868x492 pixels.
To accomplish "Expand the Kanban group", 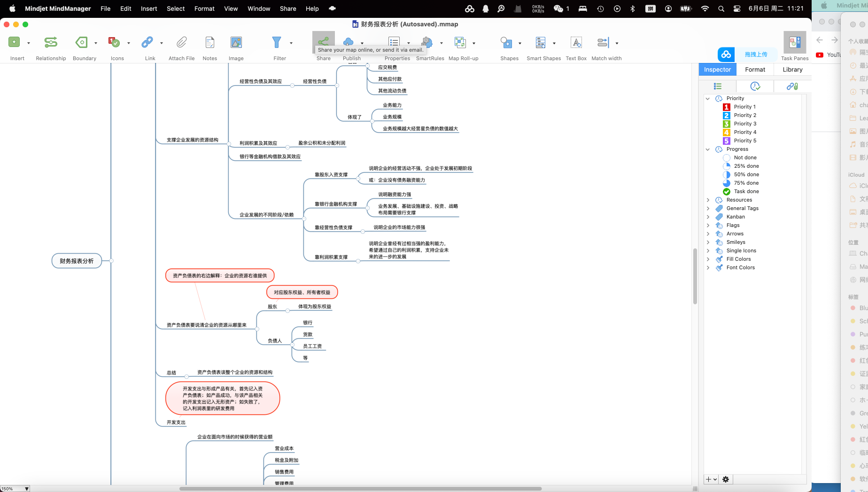I will tap(708, 217).
